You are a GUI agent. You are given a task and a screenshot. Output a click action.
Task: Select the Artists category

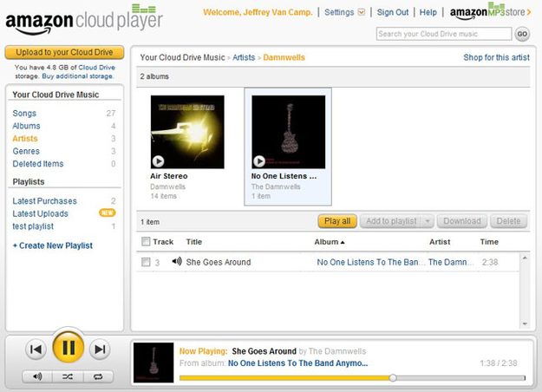pos(25,139)
